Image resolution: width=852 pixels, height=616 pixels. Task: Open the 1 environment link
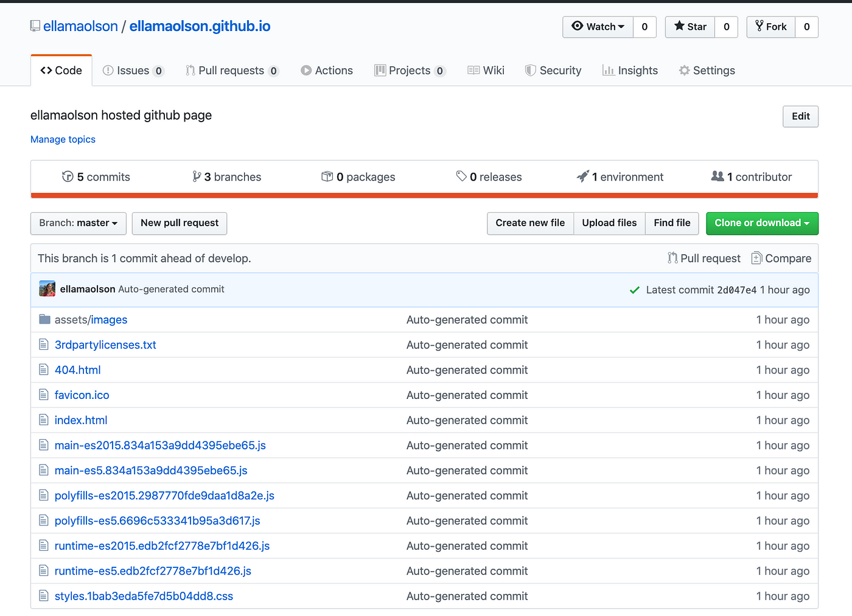click(x=620, y=177)
